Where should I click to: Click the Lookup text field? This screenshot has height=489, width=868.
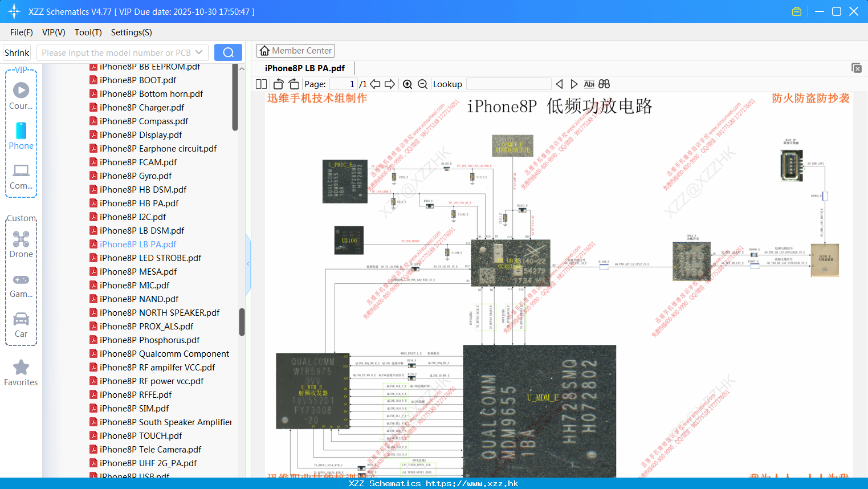508,84
